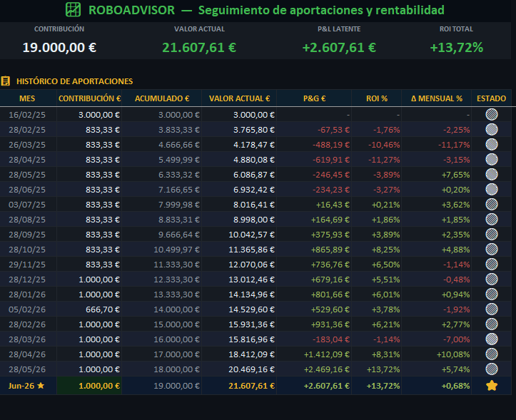Click the status icon in the 28/01/26 row

pyautogui.click(x=492, y=294)
